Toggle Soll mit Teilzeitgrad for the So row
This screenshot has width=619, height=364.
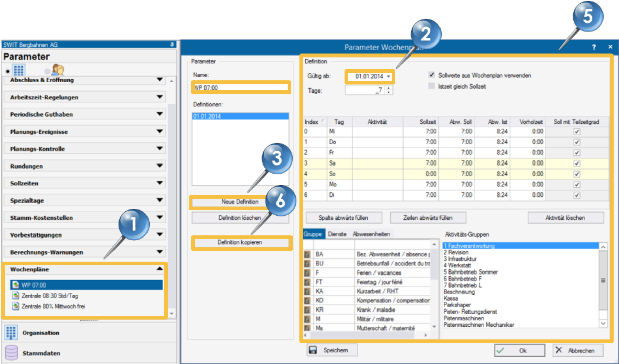(577, 174)
